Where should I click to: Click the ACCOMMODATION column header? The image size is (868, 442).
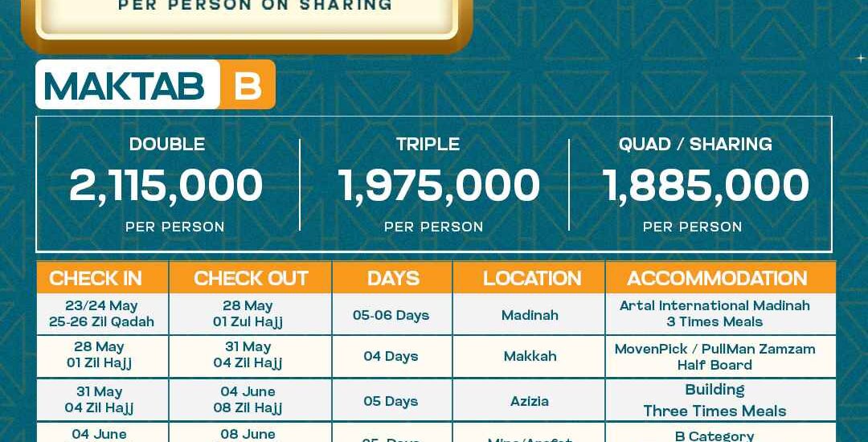pyautogui.click(x=717, y=278)
